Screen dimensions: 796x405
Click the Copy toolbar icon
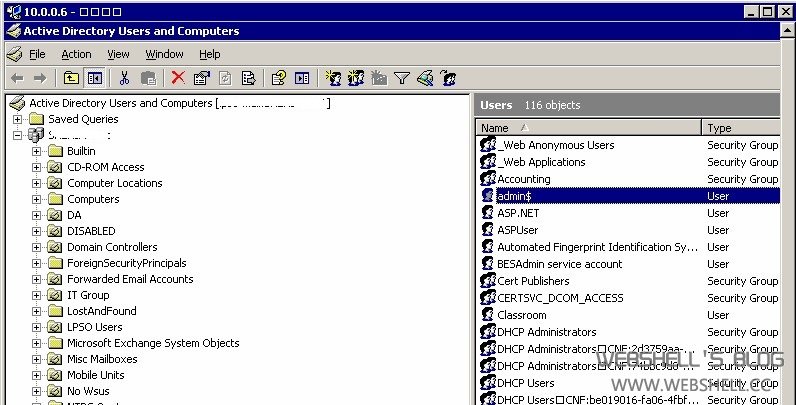coord(148,78)
